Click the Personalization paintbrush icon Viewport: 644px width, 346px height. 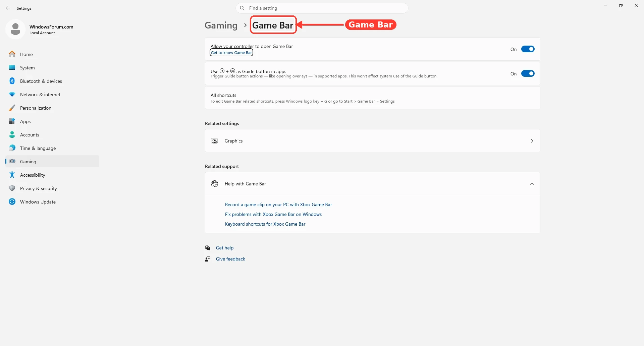click(12, 108)
